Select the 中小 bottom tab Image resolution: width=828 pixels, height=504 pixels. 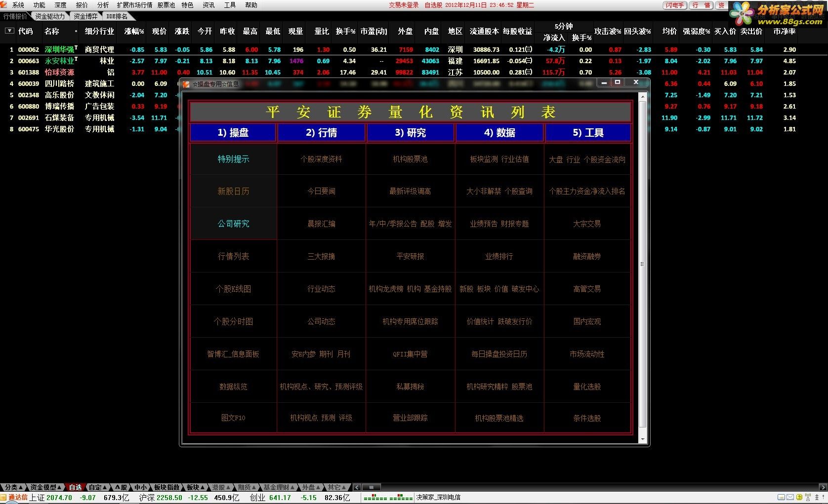(140, 487)
